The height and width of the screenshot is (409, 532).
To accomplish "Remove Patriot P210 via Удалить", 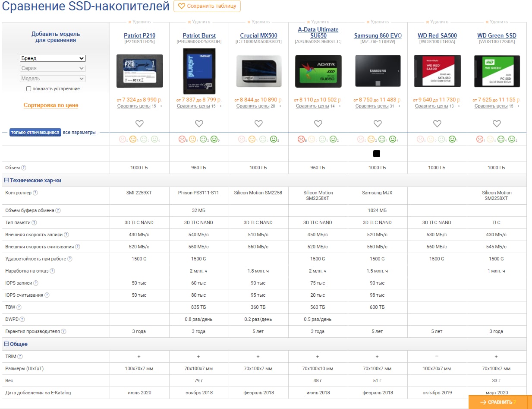I will (x=139, y=22).
